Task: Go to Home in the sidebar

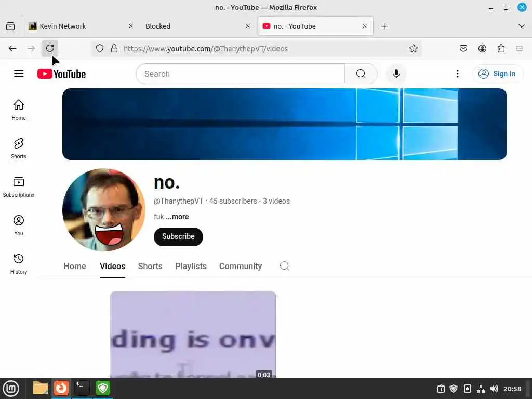Action: [19, 110]
